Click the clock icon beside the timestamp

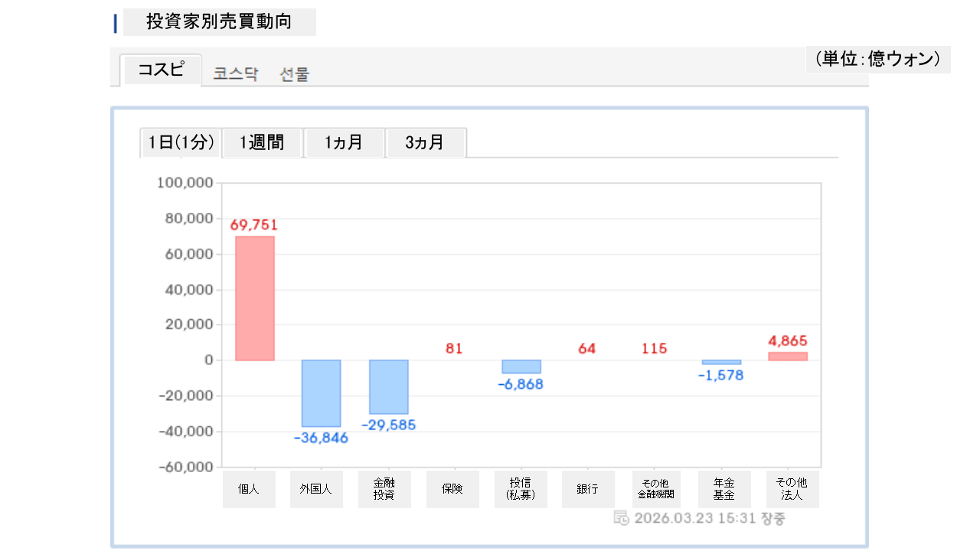(622, 518)
